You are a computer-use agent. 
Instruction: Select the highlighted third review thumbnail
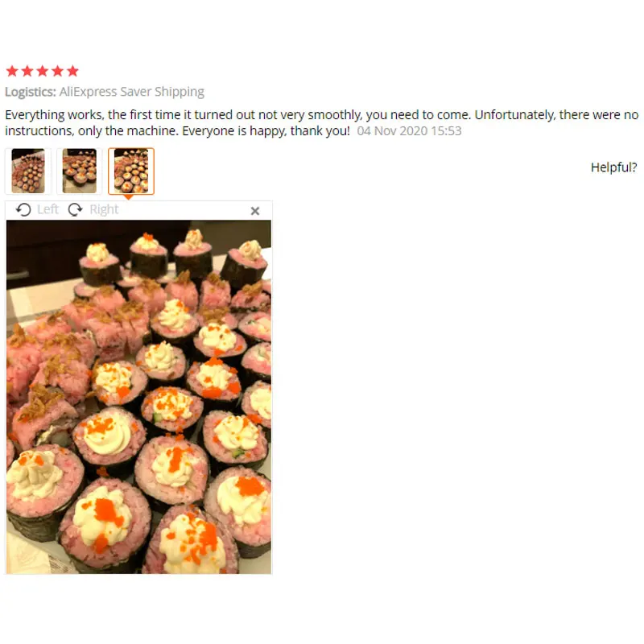pos(131,171)
